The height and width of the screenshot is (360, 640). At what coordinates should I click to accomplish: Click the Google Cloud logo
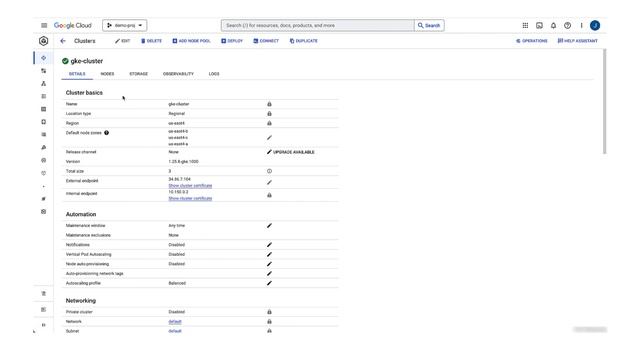point(73,25)
